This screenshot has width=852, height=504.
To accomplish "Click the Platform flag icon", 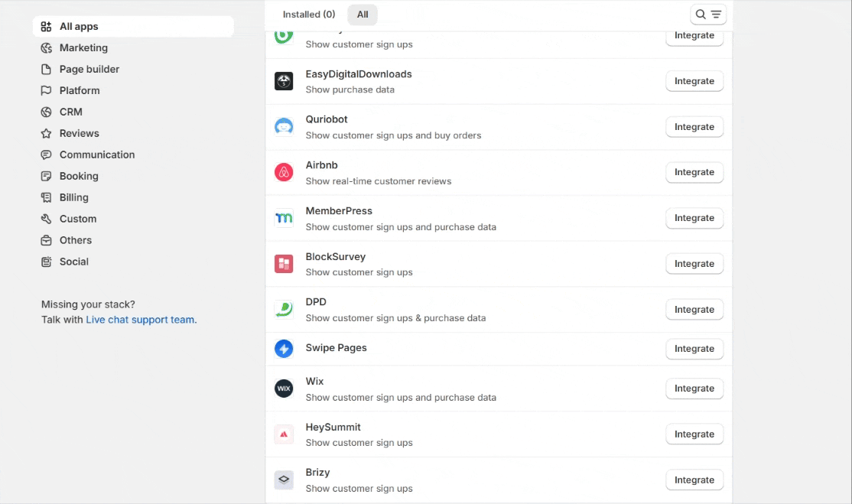I will [46, 91].
